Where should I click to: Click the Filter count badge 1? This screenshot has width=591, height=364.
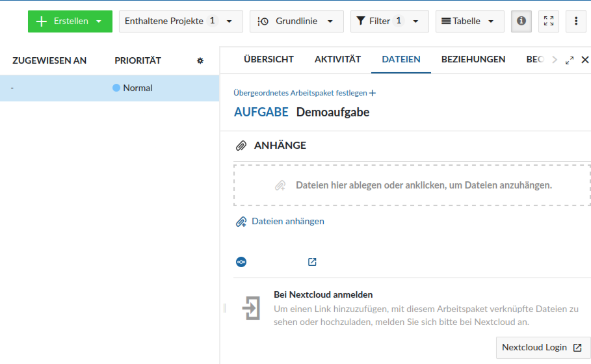click(399, 21)
